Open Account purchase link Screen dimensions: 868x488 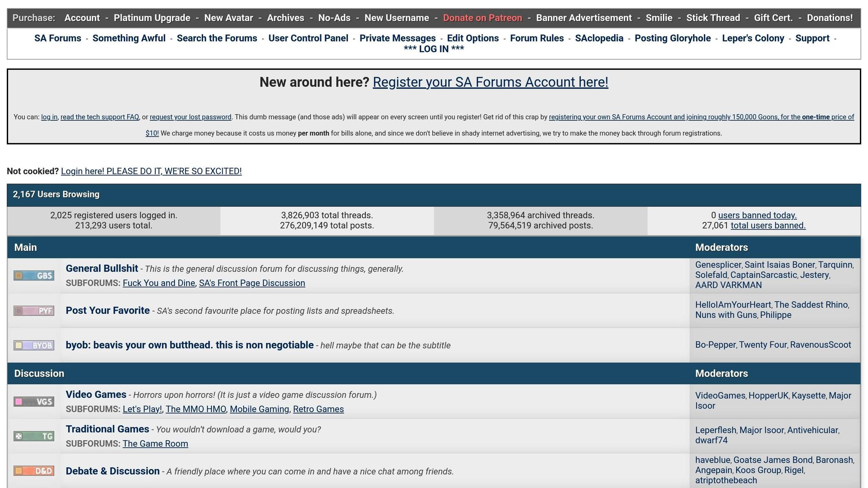82,18
